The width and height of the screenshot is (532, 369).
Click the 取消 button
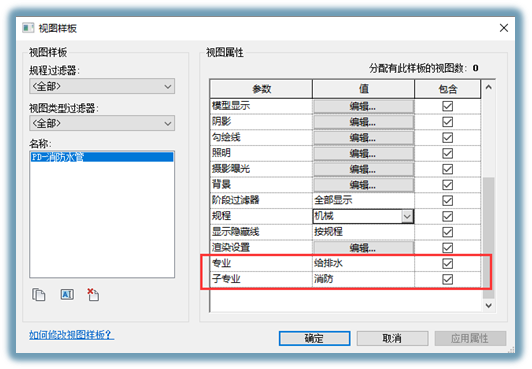click(x=392, y=338)
